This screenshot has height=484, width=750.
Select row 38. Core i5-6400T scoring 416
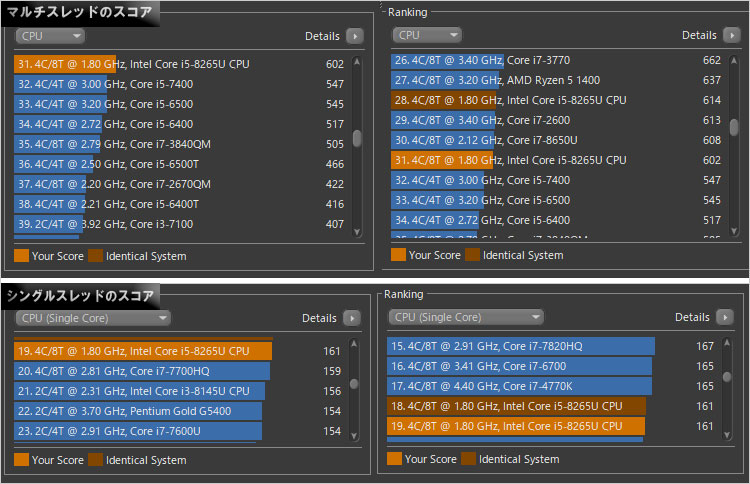(179, 204)
